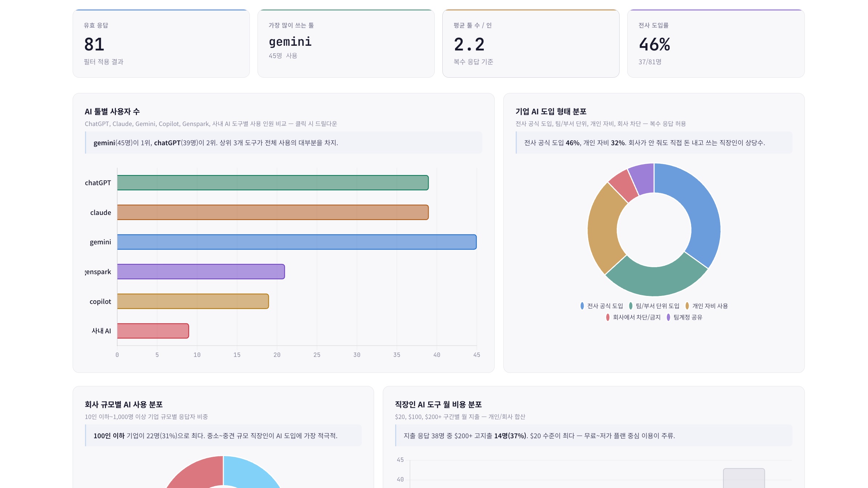The width and height of the screenshot is (868, 488).
Task: Click the purple genspark bar
Action: tap(201, 272)
